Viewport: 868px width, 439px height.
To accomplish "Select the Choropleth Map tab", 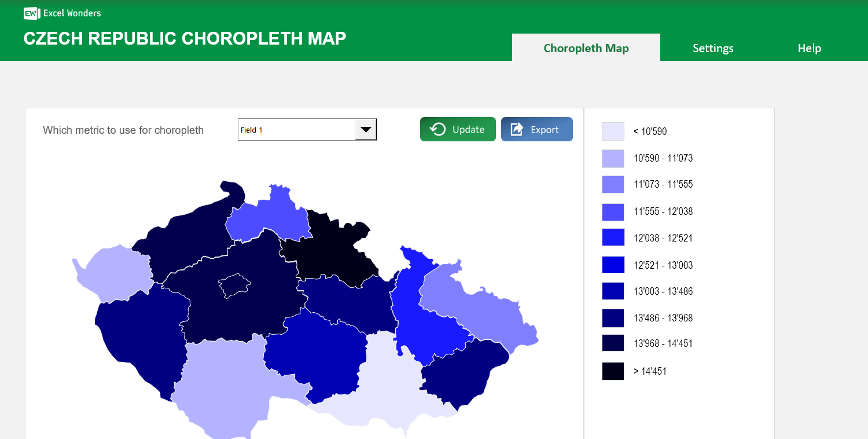I will tap(586, 48).
